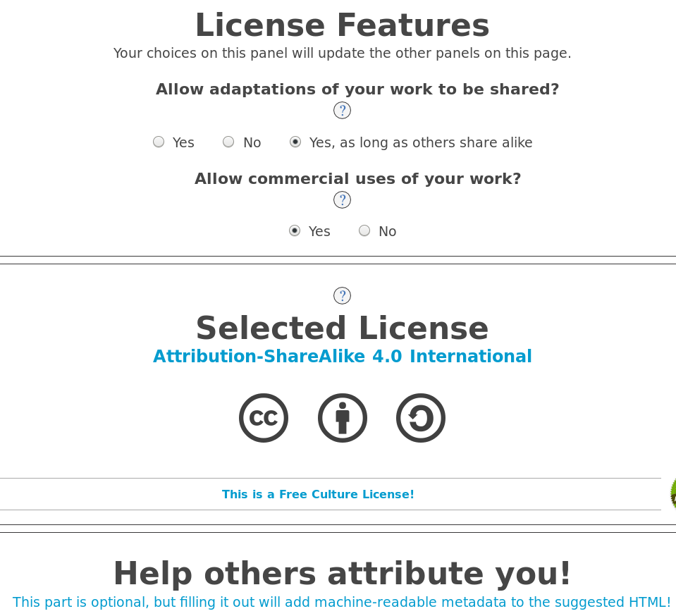This screenshot has width=676, height=616.
Task: Select No for allowing adaptations
Action: pos(228,142)
